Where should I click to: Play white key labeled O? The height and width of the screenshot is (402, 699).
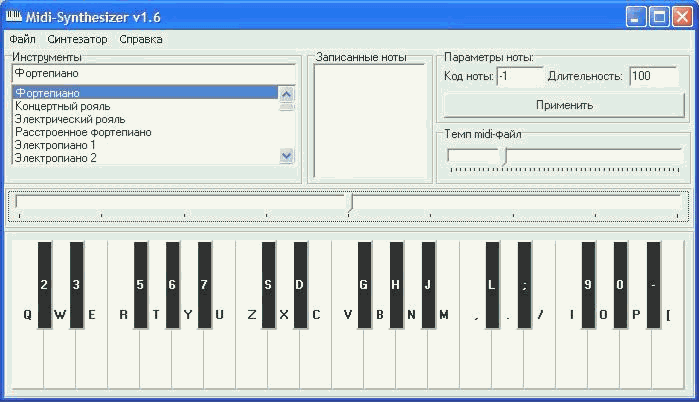[604, 357]
